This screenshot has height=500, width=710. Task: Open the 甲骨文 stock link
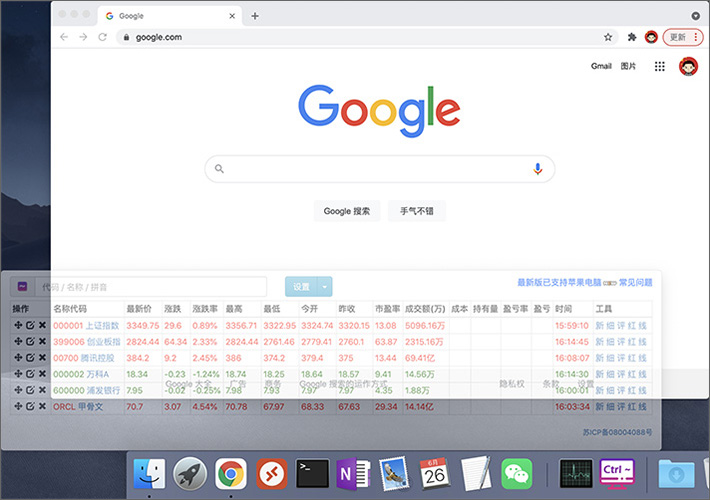coord(90,407)
